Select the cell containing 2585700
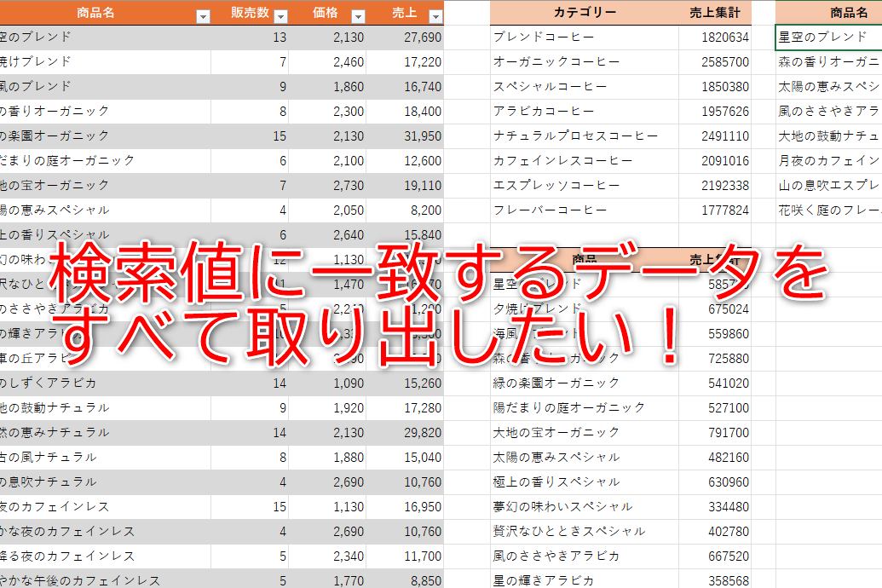The image size is (882, 588). [x=714, y=62]
